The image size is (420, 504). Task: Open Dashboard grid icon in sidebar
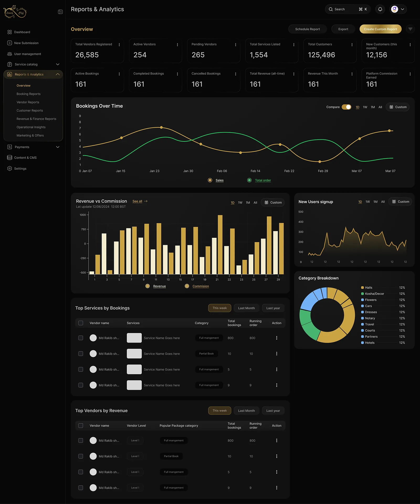[x=10, y=32]
